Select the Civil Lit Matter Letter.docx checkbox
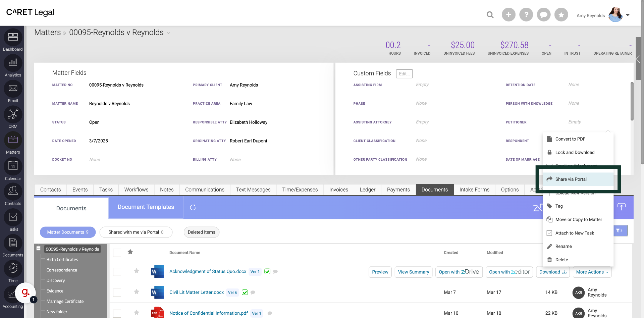The height and width of the screenshot is (318, 644). click(117, 293)
